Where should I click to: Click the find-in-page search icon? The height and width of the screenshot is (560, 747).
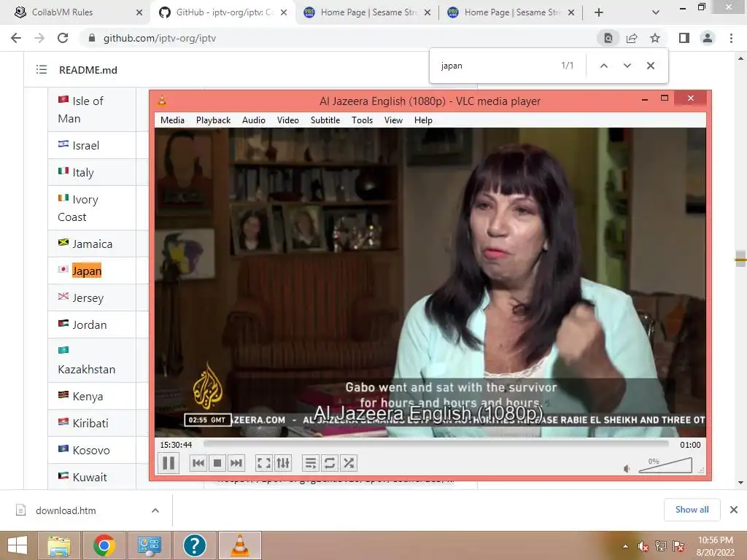[x=608, y=38]
